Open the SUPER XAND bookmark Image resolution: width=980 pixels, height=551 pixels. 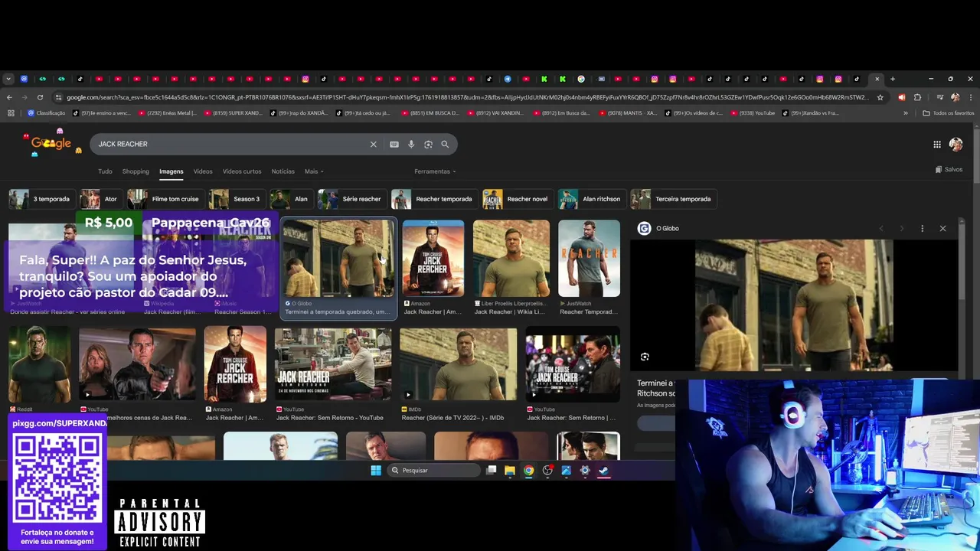point(231,113)
